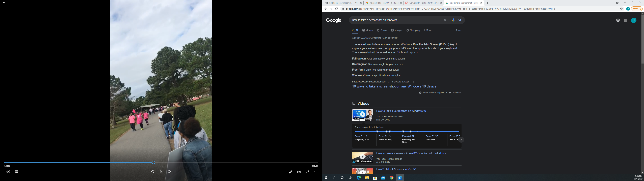Switch to the Images search tab

[397, 30]
